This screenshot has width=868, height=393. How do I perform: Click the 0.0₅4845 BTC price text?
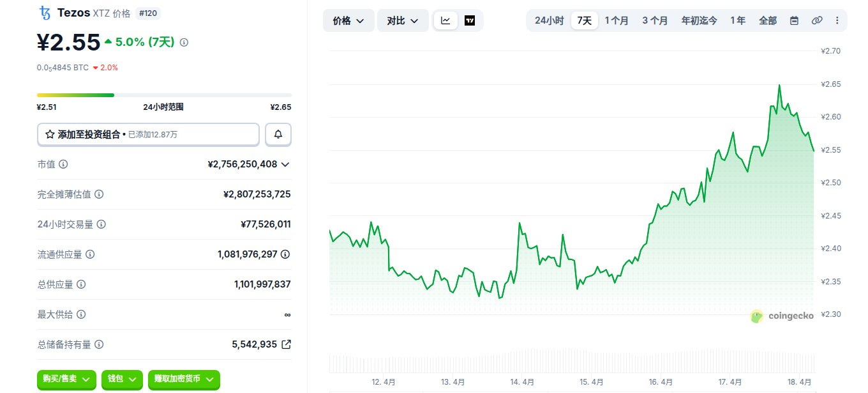(63, 67)
